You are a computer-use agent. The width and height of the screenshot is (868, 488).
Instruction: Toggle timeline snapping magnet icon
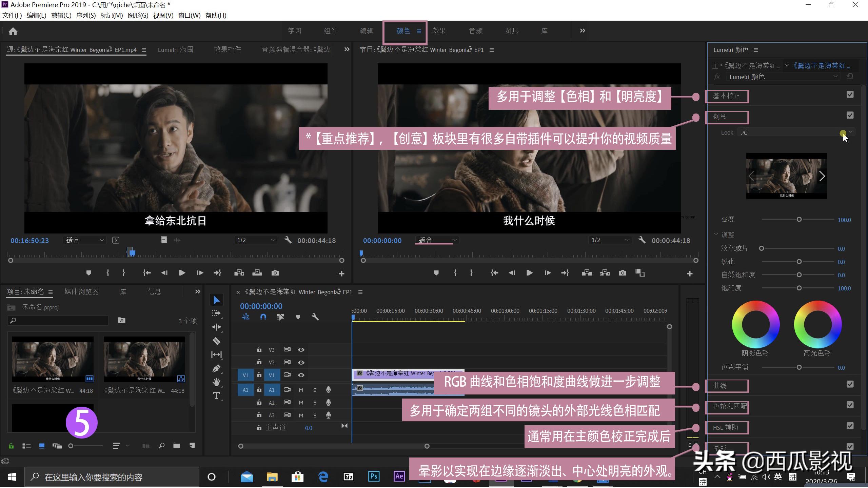coord(263,317)
